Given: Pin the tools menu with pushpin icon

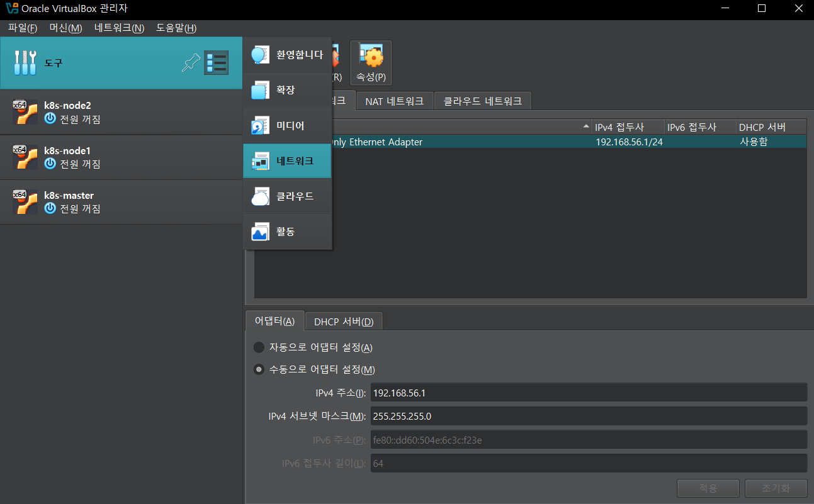Looking at the screenshot, I should (x=191, y=63).
